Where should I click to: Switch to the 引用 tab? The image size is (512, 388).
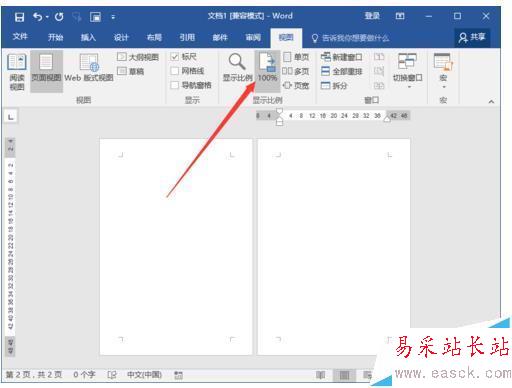[x=187, y=37]
